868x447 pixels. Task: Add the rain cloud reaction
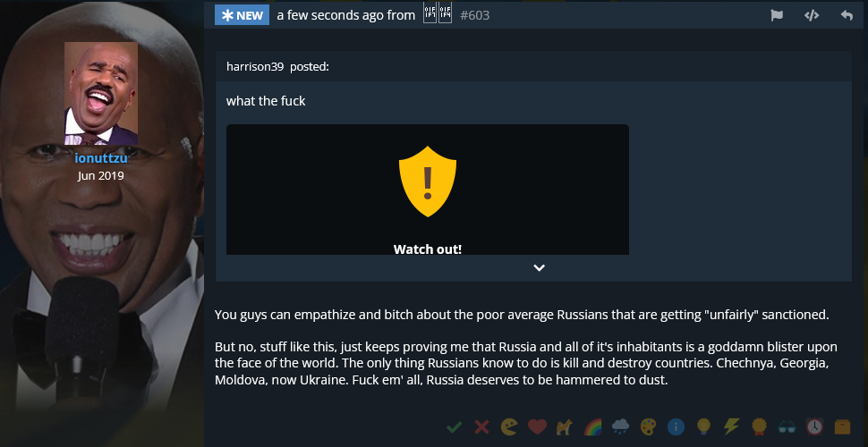click(x=620, y=426)
